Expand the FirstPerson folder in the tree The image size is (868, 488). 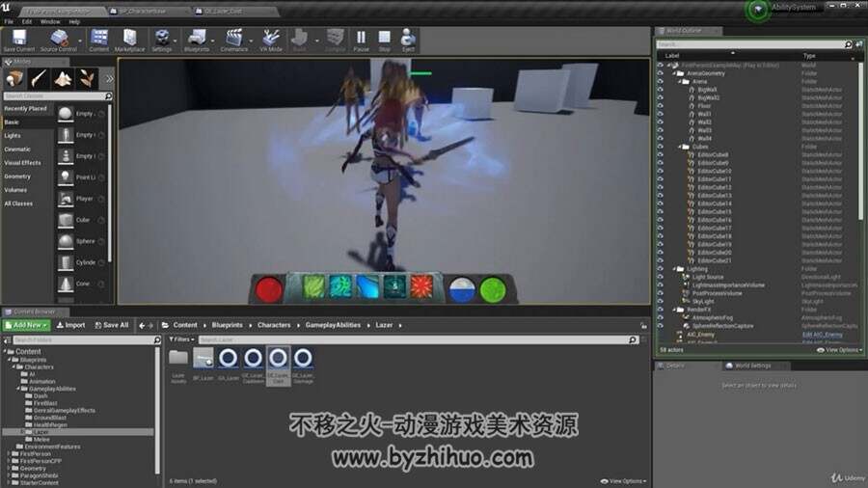point(9,453)
